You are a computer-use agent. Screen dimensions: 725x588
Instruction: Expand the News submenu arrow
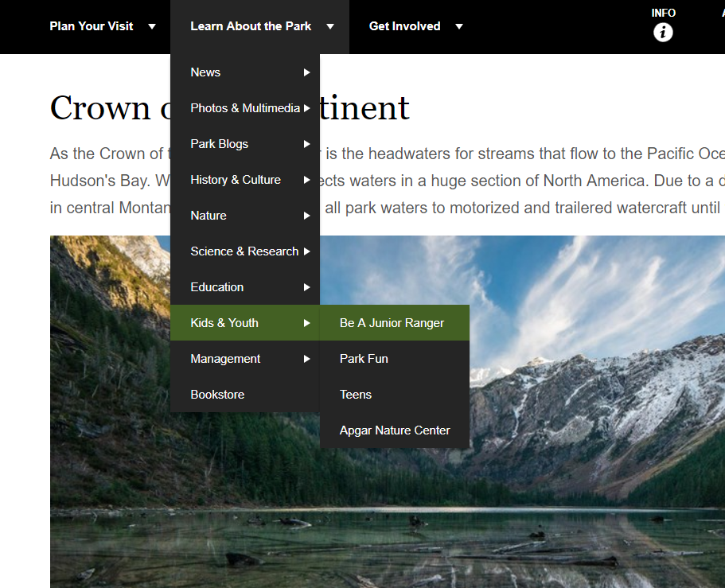(306, 72)
